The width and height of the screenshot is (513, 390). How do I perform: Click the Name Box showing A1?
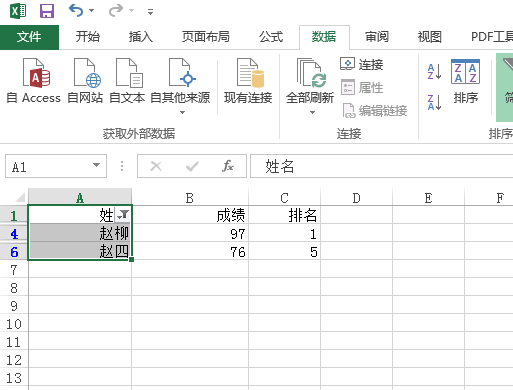pyautogui.click(x=56, y=166)
